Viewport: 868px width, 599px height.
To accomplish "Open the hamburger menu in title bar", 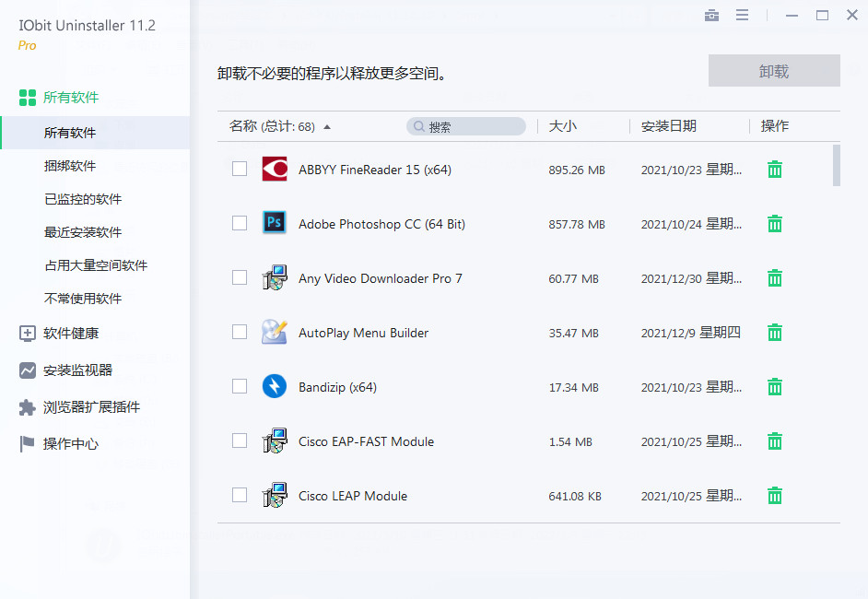I will coord(742,15).
